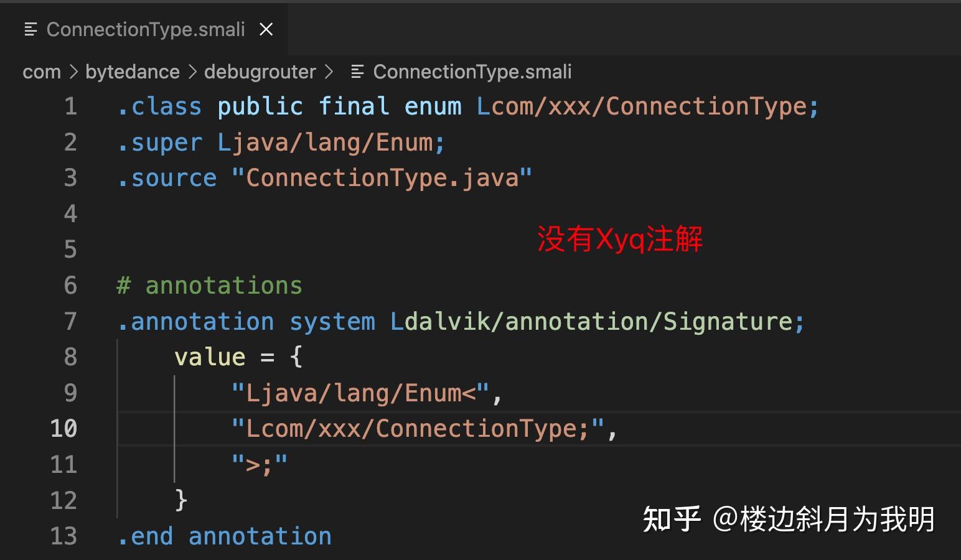Open the debugrouter breadcrumb segment
Image resolution: width=961 pixels, height=560 pixels.
tap(260, 72)
